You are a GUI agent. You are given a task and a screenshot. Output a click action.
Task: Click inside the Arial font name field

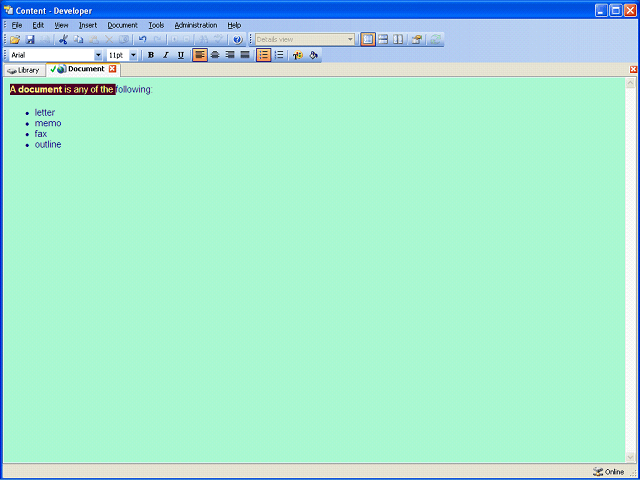pos(51,55)
